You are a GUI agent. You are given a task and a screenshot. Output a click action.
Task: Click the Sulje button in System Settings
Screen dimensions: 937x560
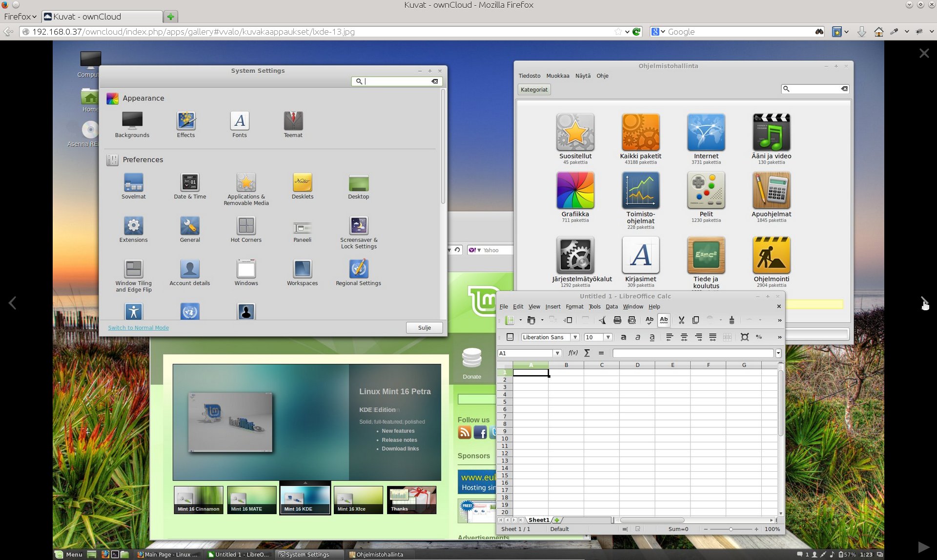point(424,328)
